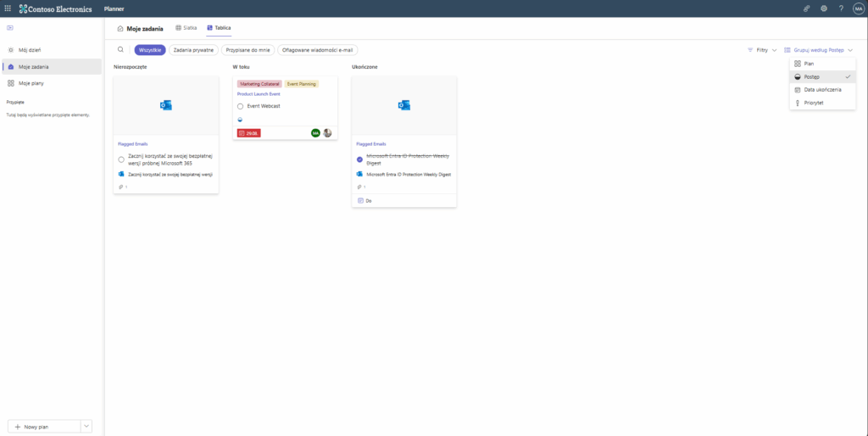Mark Event Webcast task as complete
Viewport: 868px width, 436px height.
tap(241, 106)
